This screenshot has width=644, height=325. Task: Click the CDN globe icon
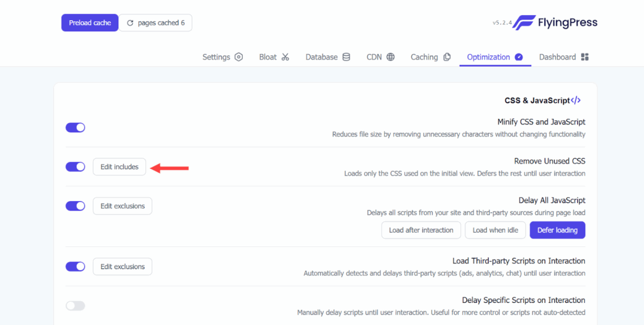(x=391, y=57)
